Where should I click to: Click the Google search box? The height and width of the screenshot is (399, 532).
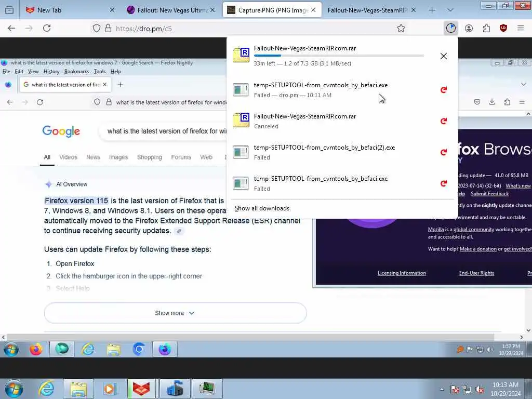click(164, 131)
